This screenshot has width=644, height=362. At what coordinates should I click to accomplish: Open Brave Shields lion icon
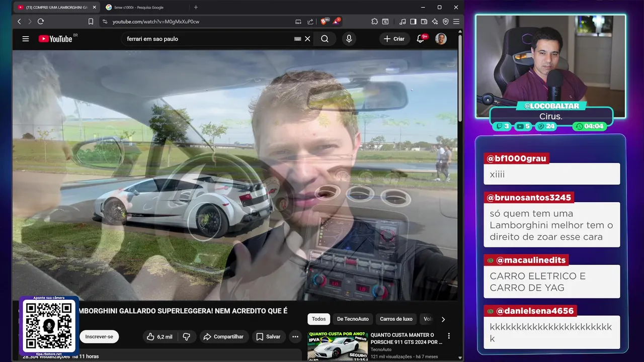[x=325, y=21]
